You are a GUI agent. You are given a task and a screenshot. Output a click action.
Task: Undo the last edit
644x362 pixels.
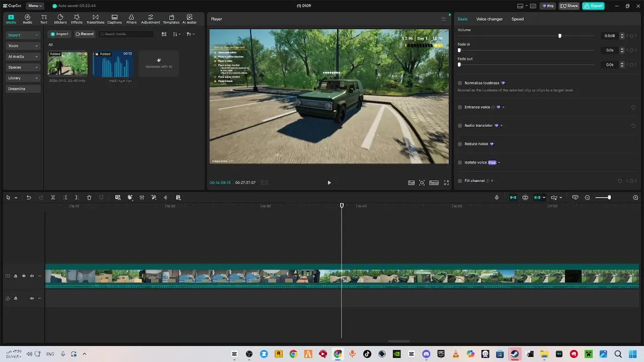point(29,198)
